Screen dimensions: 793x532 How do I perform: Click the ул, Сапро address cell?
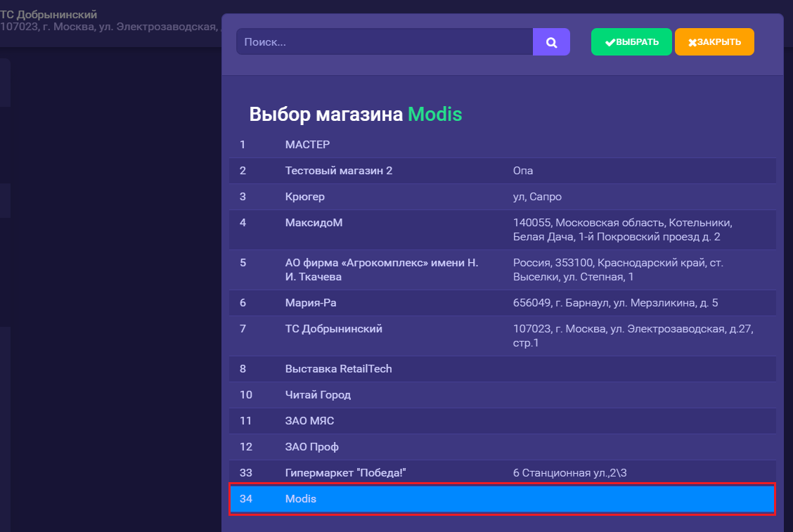coord(537,197)
